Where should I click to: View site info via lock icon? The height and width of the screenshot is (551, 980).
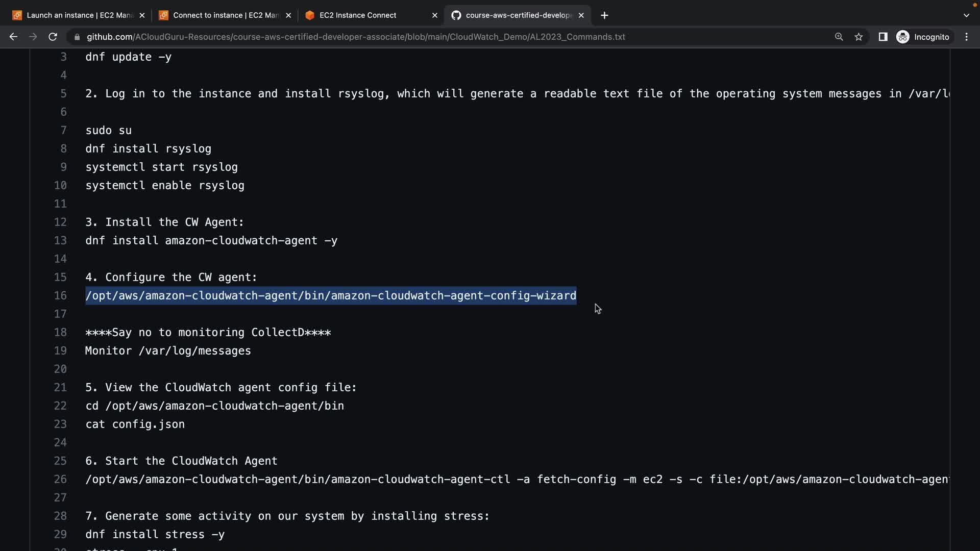[x=77, y=37]
